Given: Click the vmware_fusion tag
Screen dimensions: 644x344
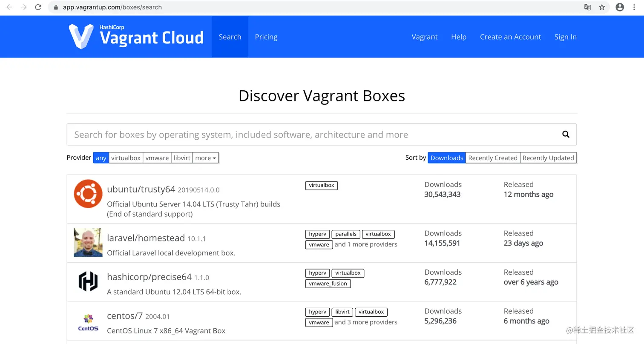Looking at the screenshot, I should 328,284.
